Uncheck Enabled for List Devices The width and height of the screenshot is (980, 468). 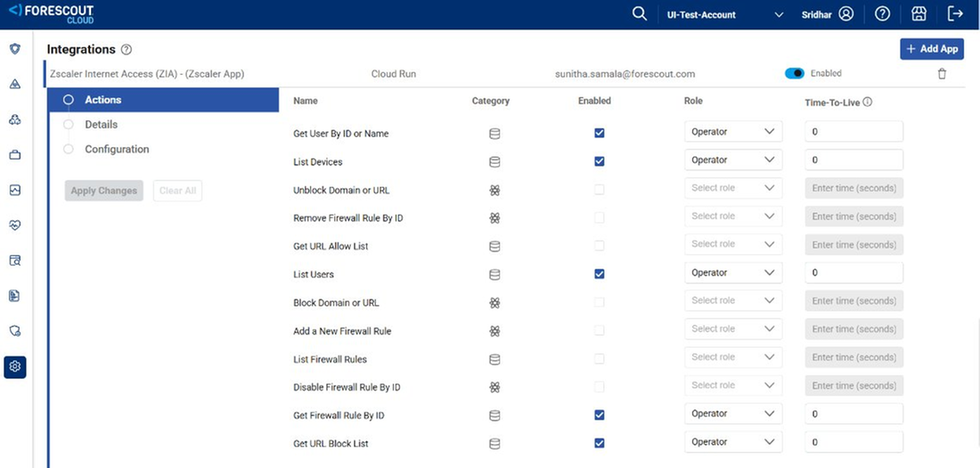click(600, 160)
